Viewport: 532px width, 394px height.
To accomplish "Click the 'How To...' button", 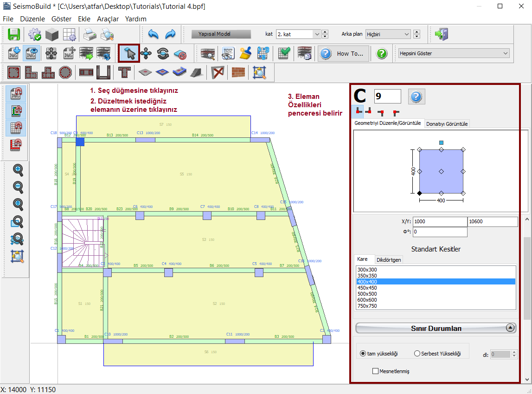I will tap(344, 53).
